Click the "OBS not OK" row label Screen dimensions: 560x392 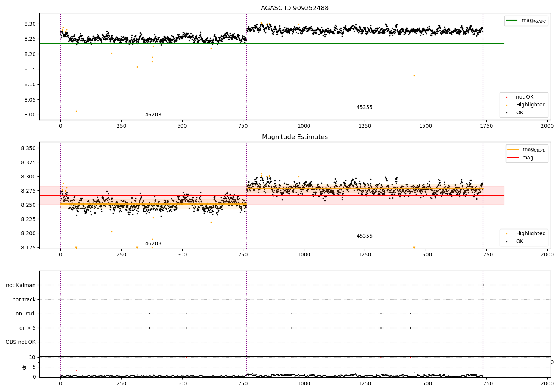click(x=21, y=342)
